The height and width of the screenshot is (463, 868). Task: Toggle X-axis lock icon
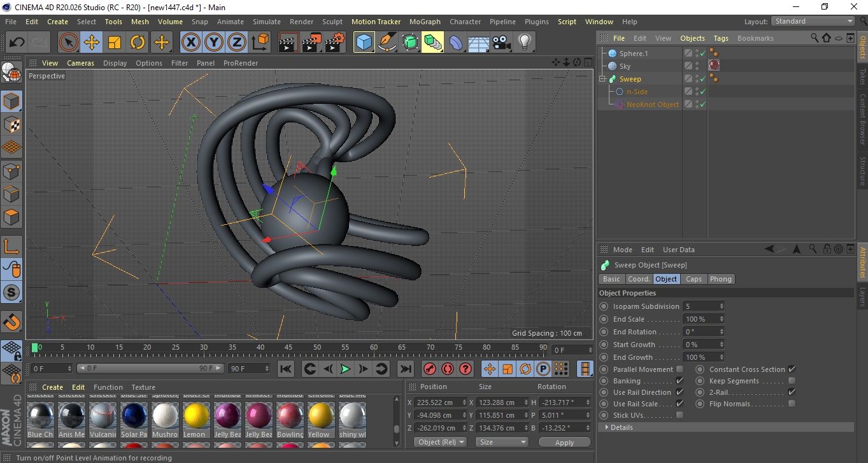pos(190,43)
